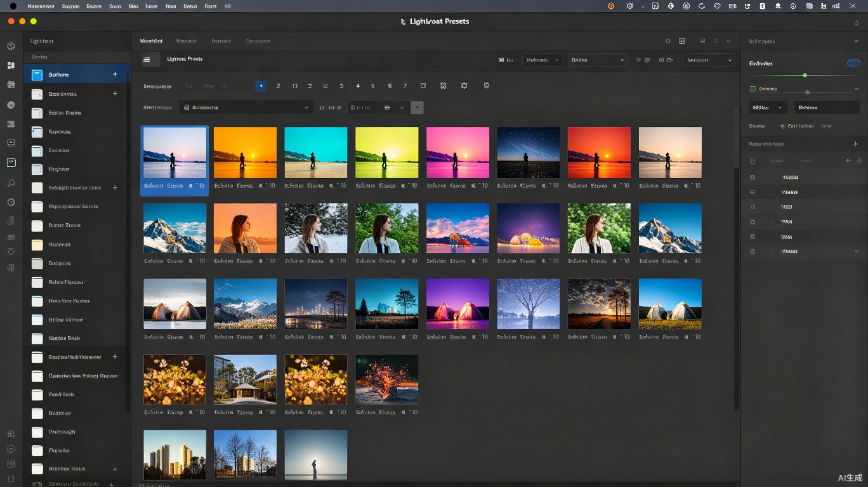This screenshot has height=487, width=868.
Task: Click the magnifier search icon in the left icon strip
Action: [x=11, y=183]
